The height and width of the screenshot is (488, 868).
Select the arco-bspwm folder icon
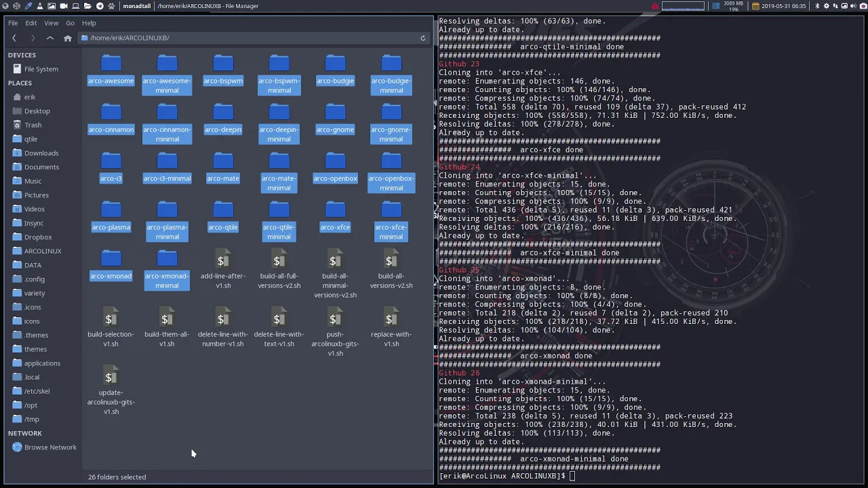223,64
